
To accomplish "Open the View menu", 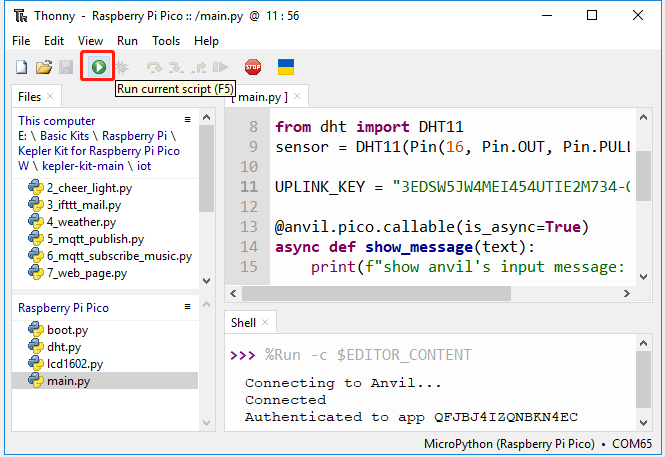I will 90,41.
